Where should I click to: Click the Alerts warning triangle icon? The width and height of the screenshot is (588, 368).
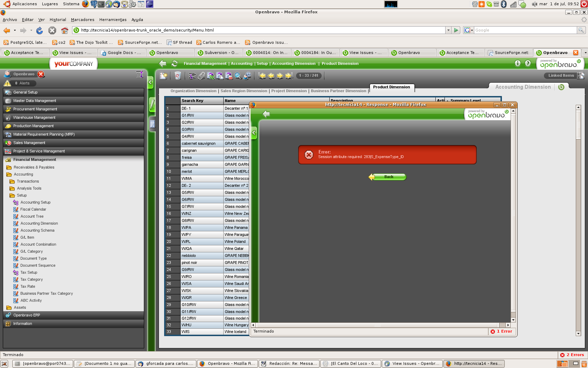click(7, 83)
